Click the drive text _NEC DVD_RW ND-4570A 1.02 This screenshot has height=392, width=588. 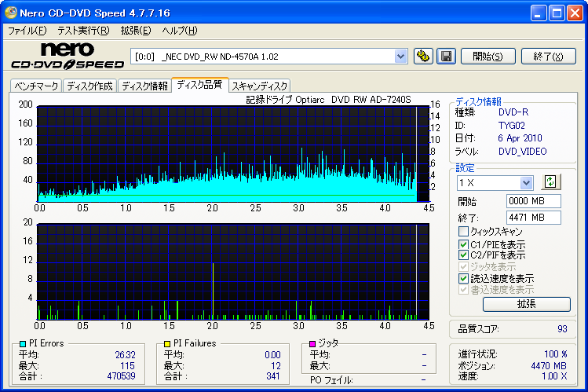tap(221, 57)
